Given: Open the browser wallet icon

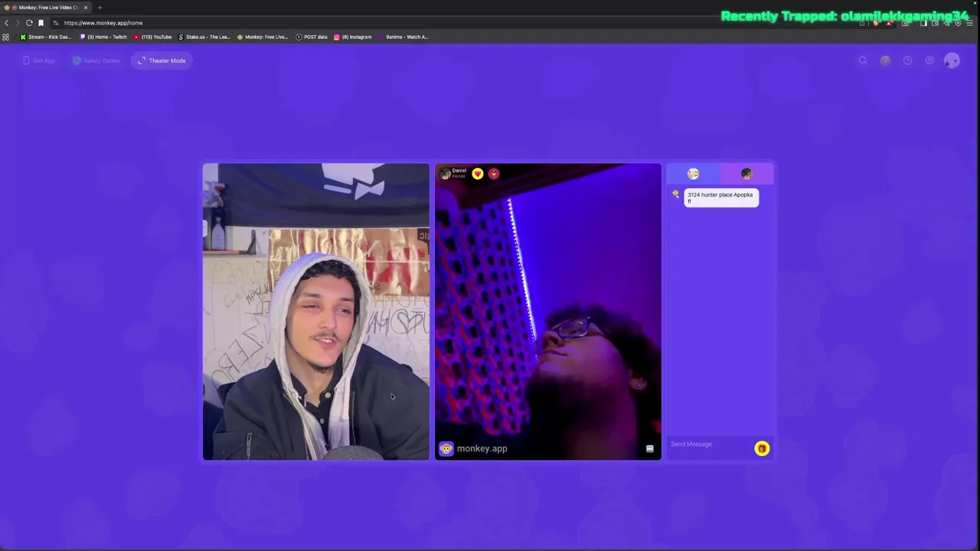Looking at the screenshot, I should click(x=935, y=23).
